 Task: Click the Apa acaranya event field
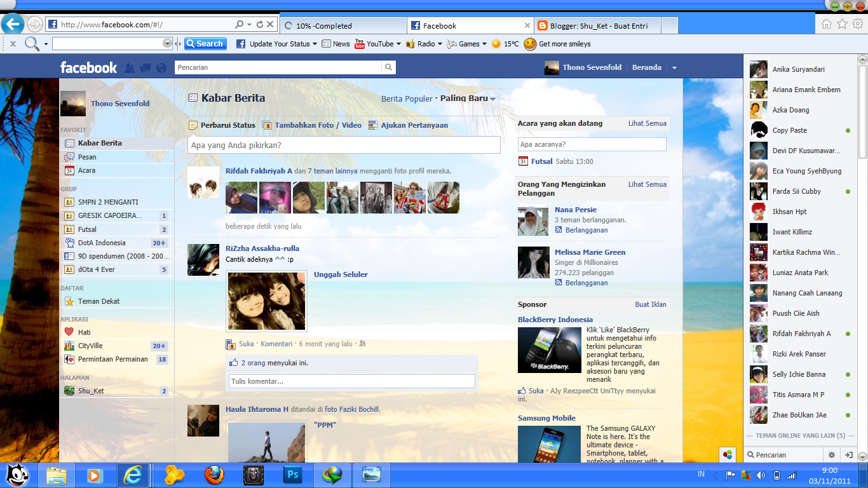[592, 144]
